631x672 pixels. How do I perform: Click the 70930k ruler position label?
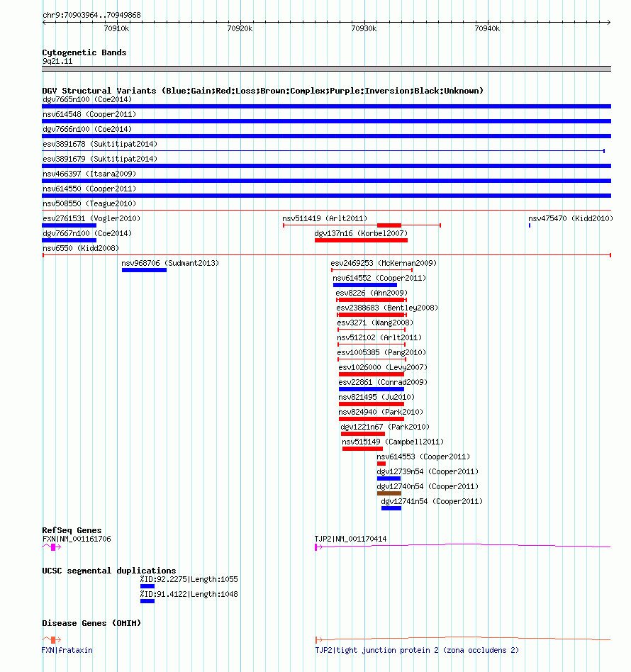(x=364, y=29)
